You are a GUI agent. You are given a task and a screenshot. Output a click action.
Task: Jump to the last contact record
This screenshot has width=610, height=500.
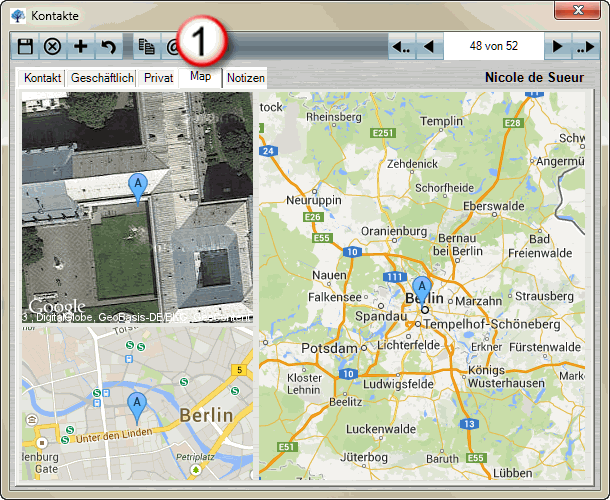click(x=584, y=46)
